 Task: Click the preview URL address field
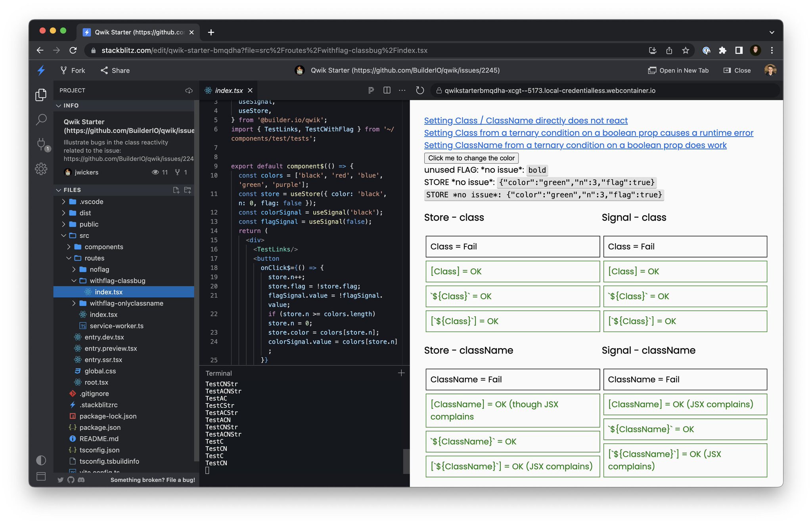tap(555, 90)
